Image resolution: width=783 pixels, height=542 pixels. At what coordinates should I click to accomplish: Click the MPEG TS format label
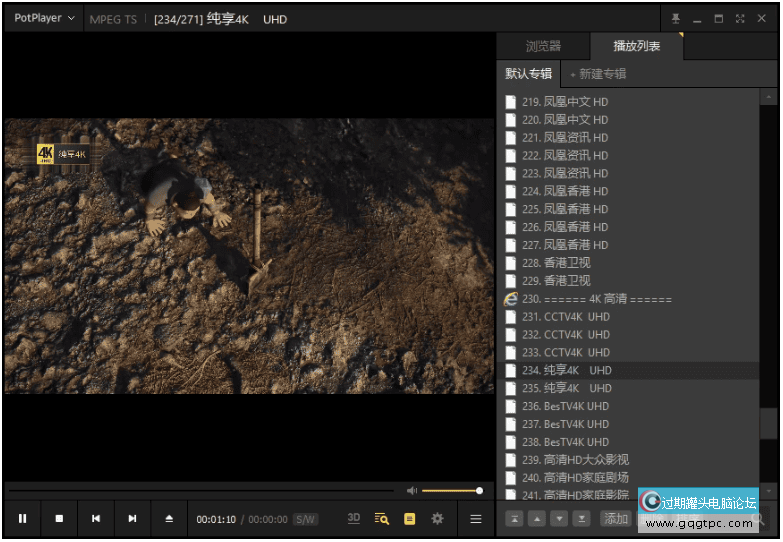[x=113, y=19]
